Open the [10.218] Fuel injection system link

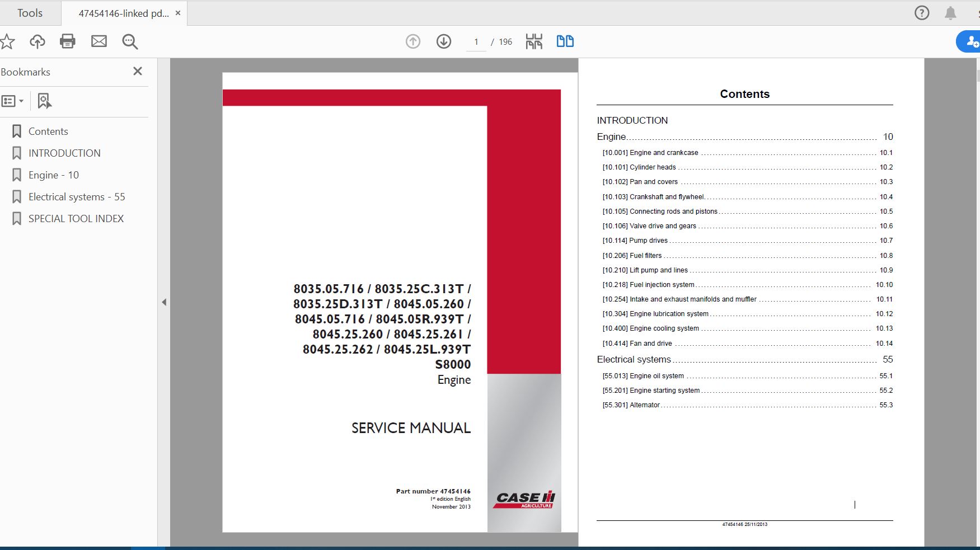click(x=748, y=285)
